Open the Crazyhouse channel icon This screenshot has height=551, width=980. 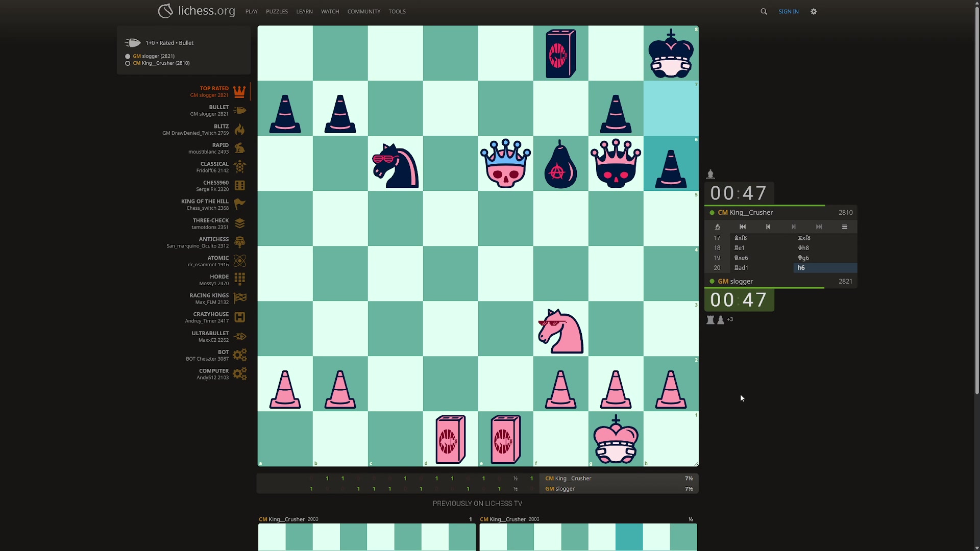click(x=239, y=317)
